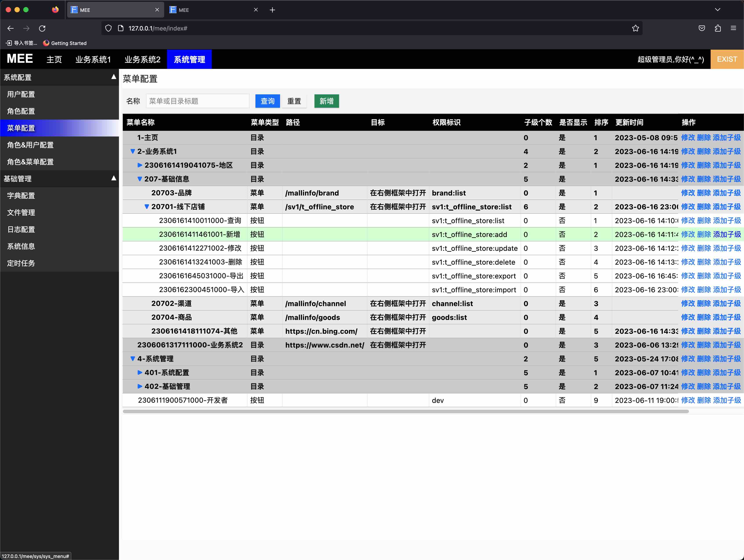
Task: Click the browser reload icon
Action: coord(42,29)
